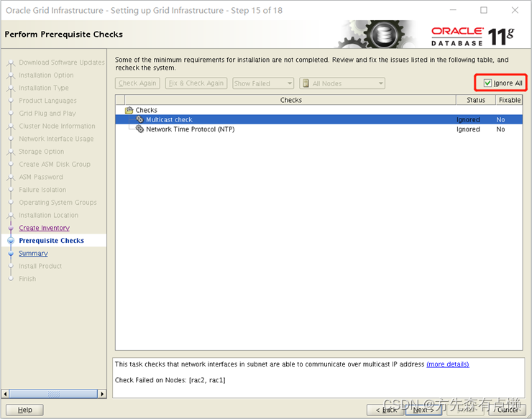This screenshot has width=532, height=419.
Task: Select the Prerequisite Checks step
Action: pyautogui.click(x=51, y=241)
